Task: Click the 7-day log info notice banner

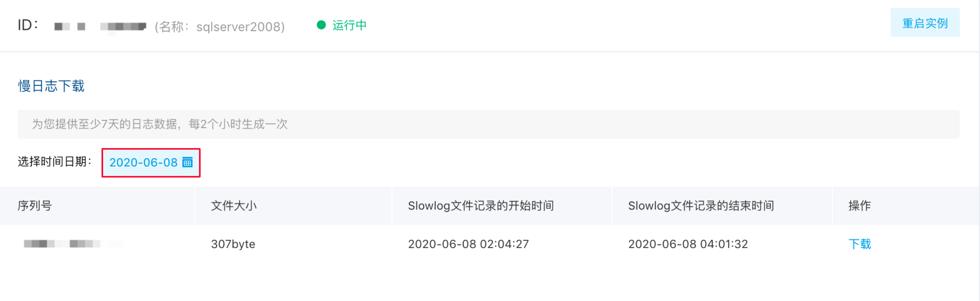Action: 488,124
